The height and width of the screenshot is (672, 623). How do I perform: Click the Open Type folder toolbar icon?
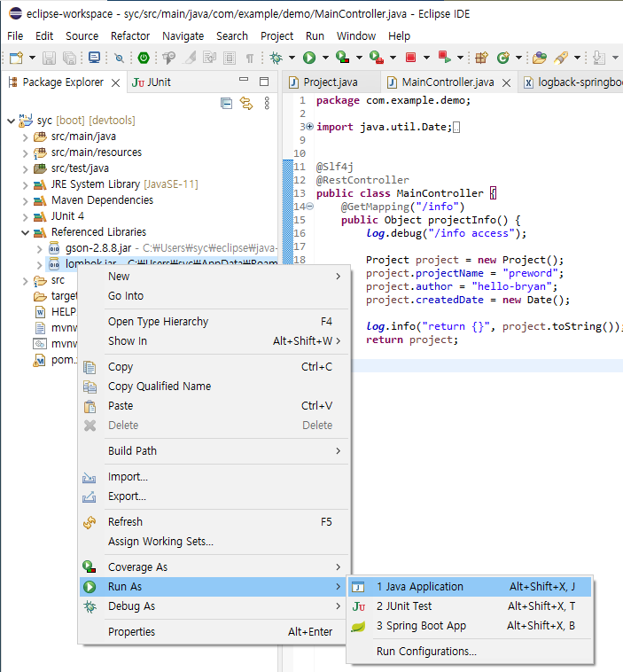[540, 58]
